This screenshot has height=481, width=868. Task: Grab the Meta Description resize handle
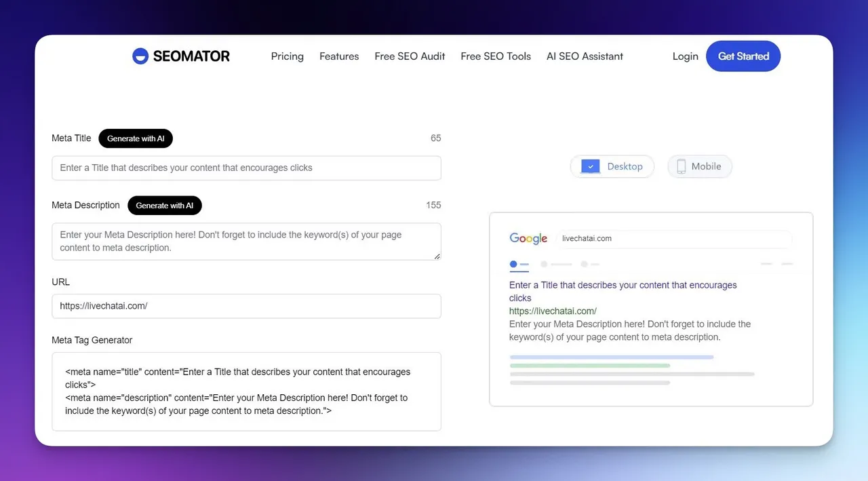coord(437,256)
